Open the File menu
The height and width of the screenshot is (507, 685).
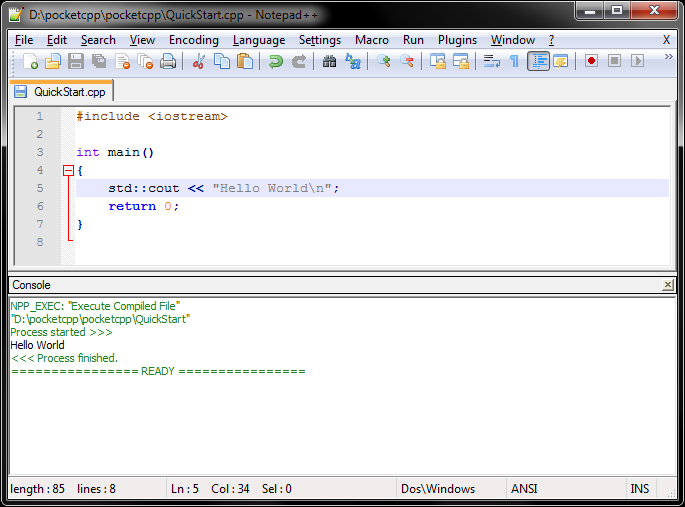pyautogui.click(x=24, y=40)
